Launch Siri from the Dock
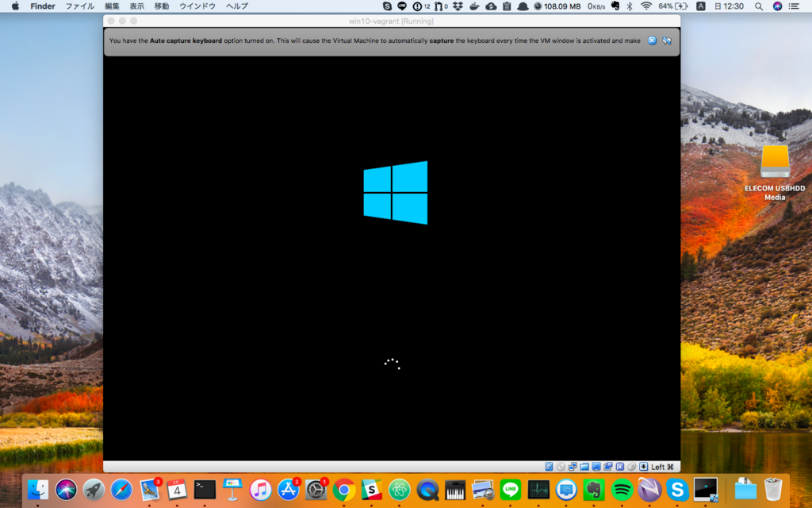This screenshot has height=508, width=812. 67,489
